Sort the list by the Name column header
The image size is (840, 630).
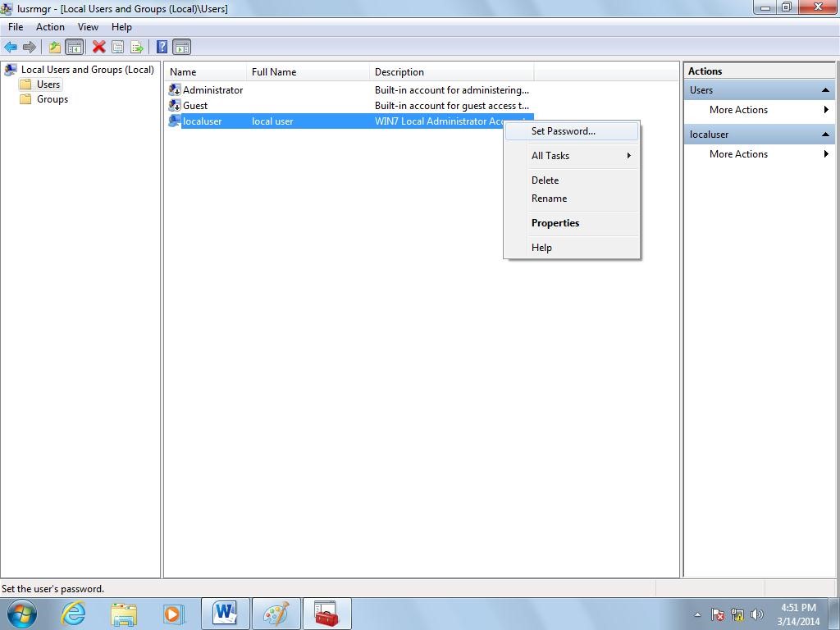tap(205, 72)
